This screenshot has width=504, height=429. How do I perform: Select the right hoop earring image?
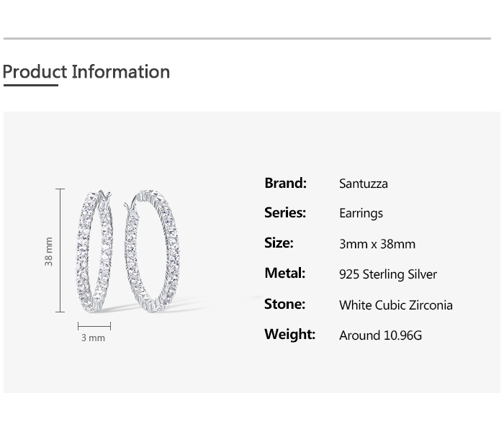pos(150,250)
